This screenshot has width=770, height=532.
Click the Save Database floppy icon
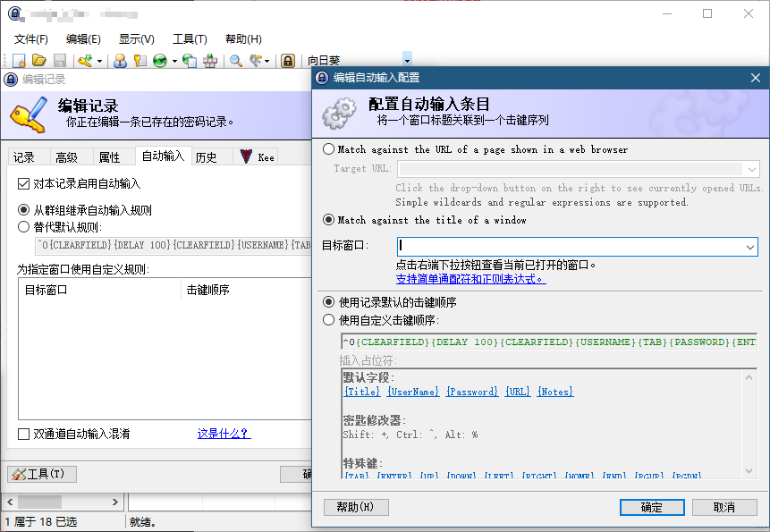(x=59, y=61)
